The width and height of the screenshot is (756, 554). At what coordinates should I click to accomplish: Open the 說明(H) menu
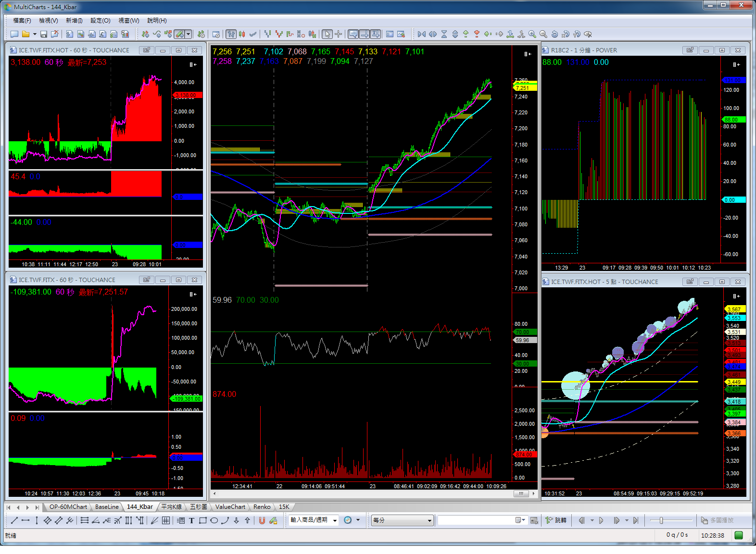157,21
